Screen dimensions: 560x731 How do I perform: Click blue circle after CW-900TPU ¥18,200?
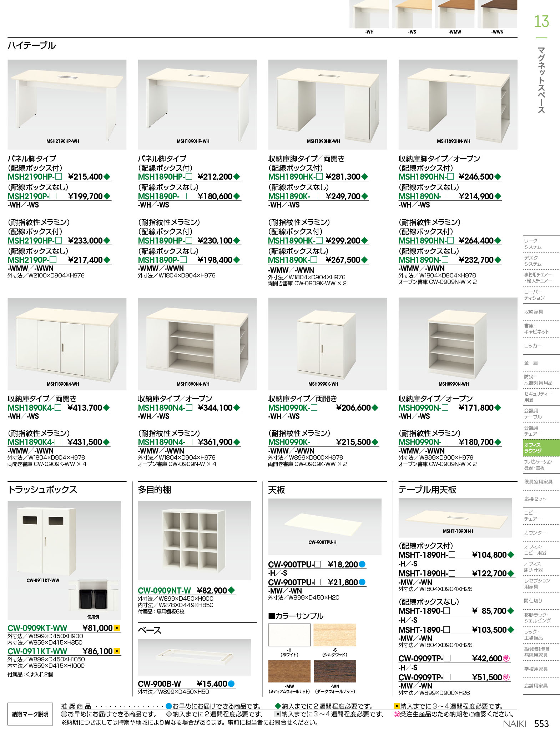click(x=362, y=565)
